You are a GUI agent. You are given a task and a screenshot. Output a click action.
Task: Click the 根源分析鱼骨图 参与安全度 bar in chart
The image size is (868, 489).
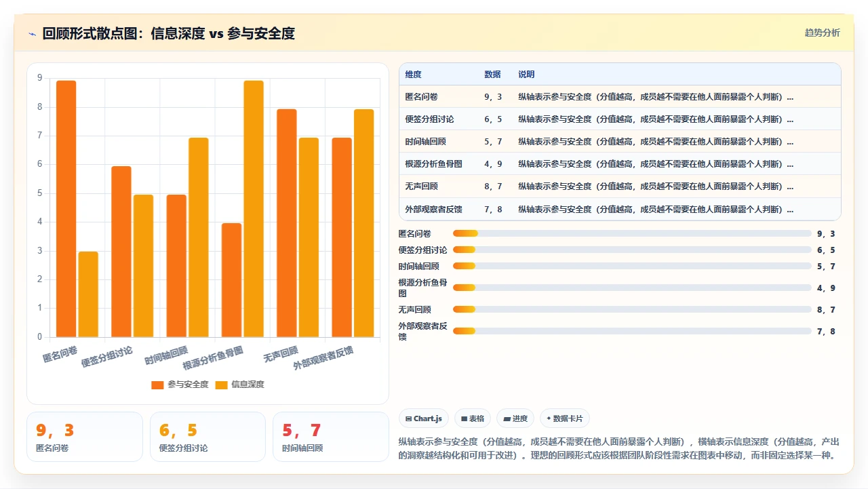point(232,280)
